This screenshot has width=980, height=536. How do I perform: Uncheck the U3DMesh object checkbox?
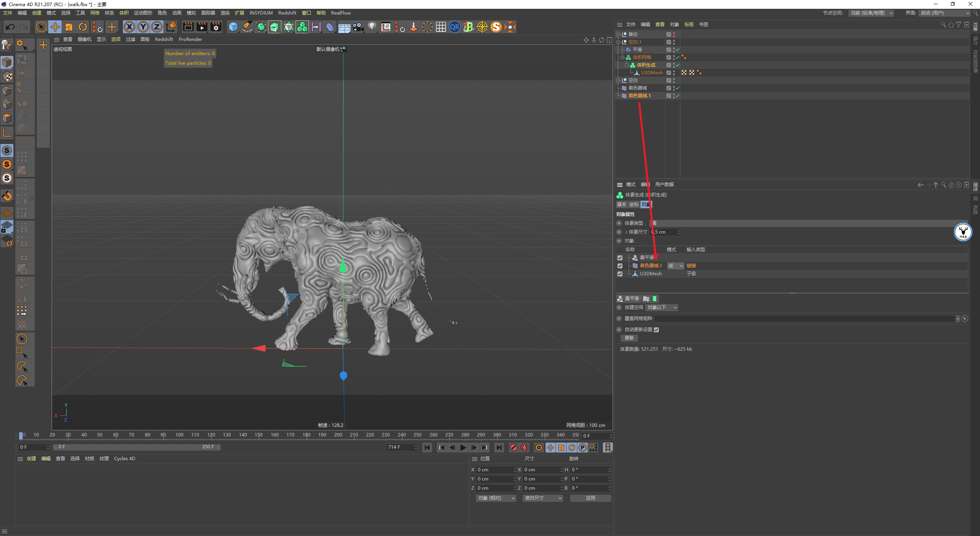click(x=620, y=274)
